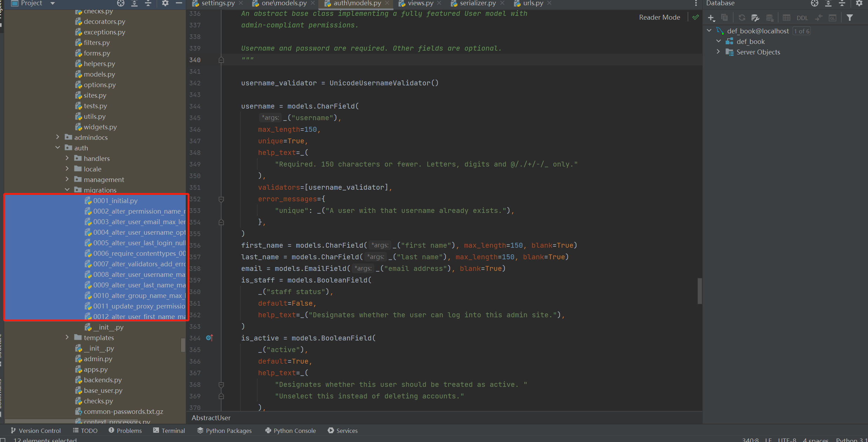Click the editor vertical scrollbar thumb
Image resolution: width=868 pixels, height=442 pixels.
(699, 291)
